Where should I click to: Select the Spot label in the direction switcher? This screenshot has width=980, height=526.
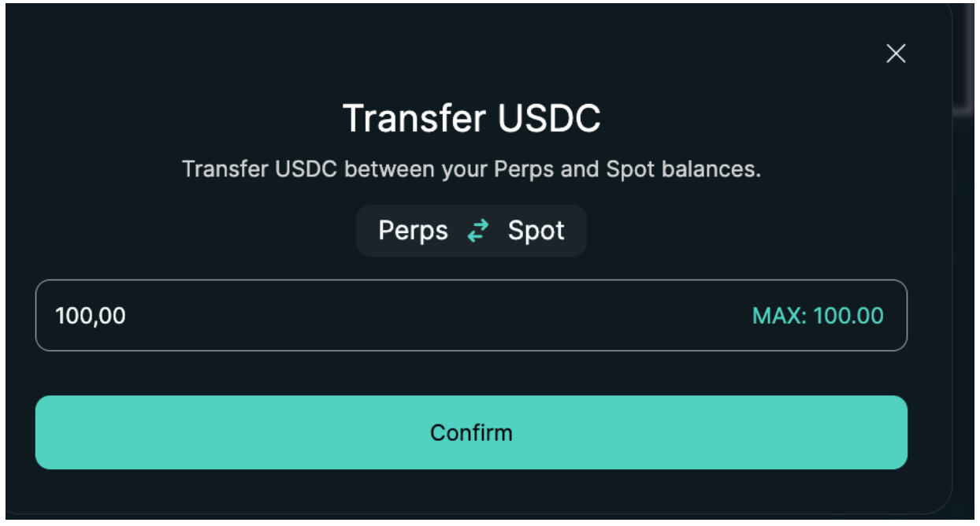[x=536, y=231]
